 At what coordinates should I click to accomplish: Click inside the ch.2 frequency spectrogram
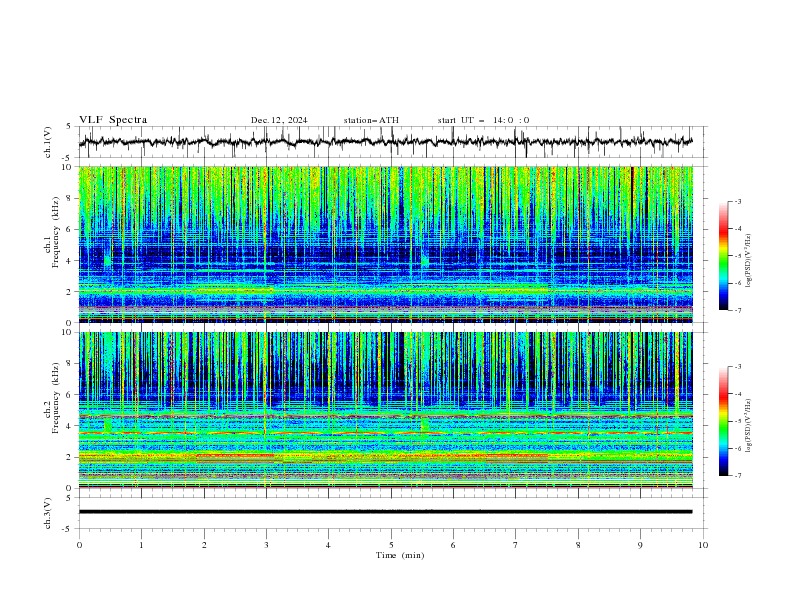385,410
